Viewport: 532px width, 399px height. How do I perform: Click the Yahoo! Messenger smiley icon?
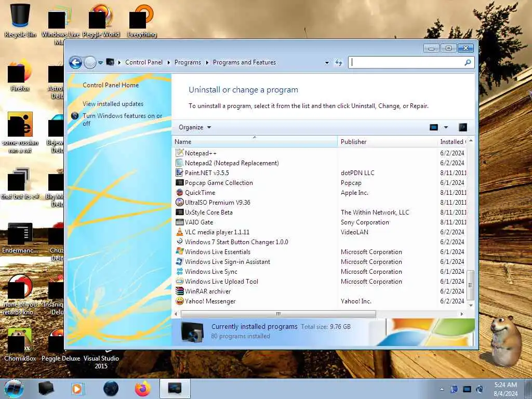179,301
